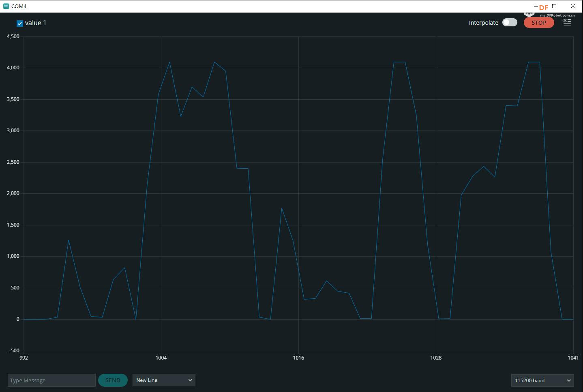Toggle the Interpolate switch

pyautogui.click(x=510, y=23)
